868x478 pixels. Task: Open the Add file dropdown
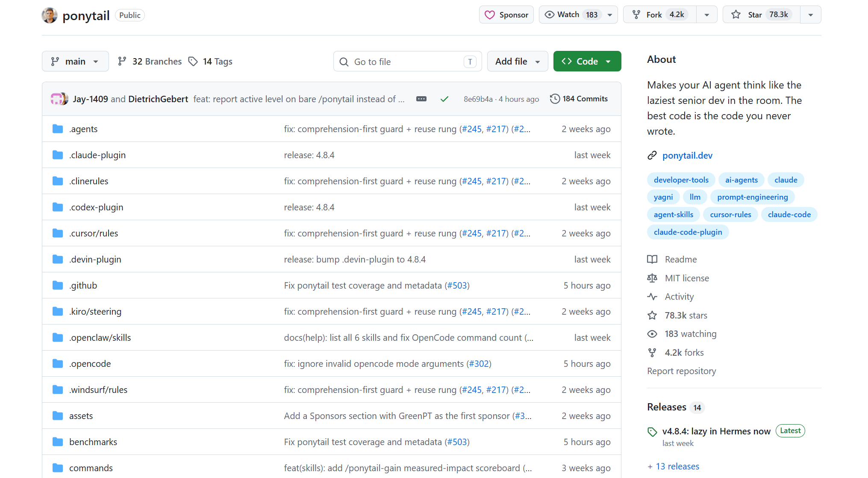coord(518,61)
